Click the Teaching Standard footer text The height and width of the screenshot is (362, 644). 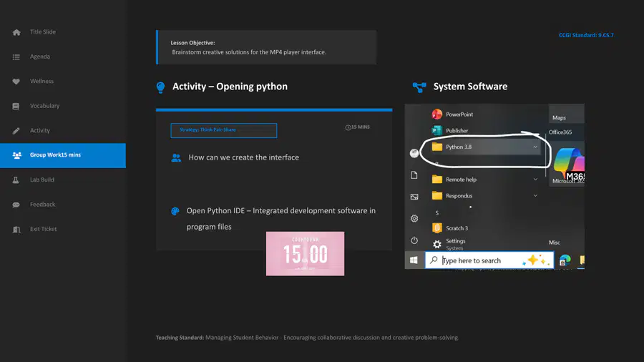coord(307,338)
